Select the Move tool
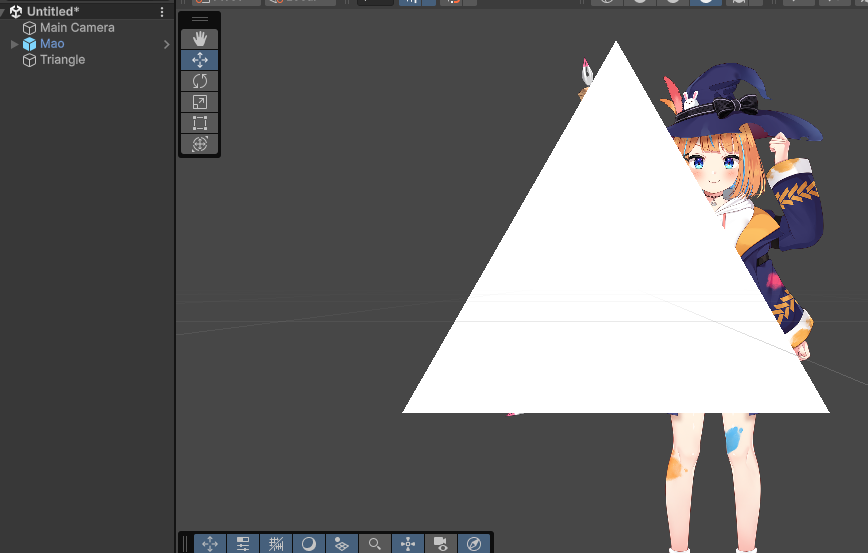The width and height of the screenshot is (868, 553). click(199, 60)
